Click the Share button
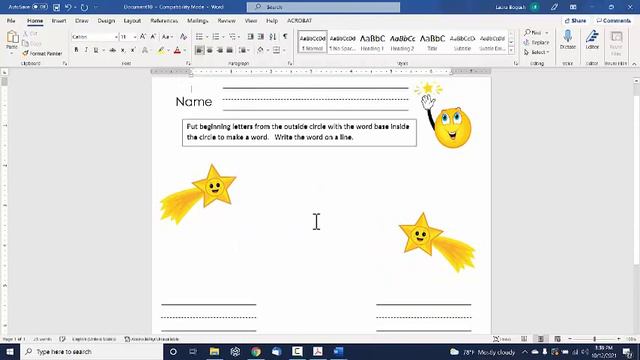 point(576,20)
